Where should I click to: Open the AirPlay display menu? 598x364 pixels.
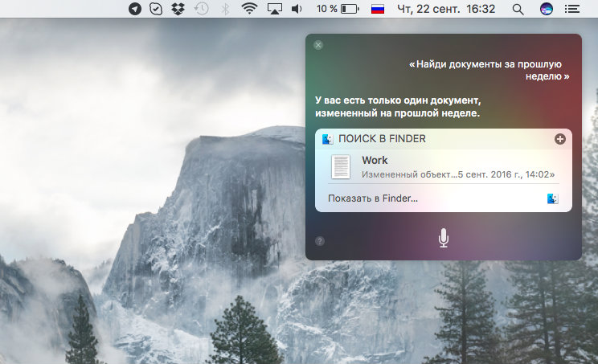(x=275, y=9)
